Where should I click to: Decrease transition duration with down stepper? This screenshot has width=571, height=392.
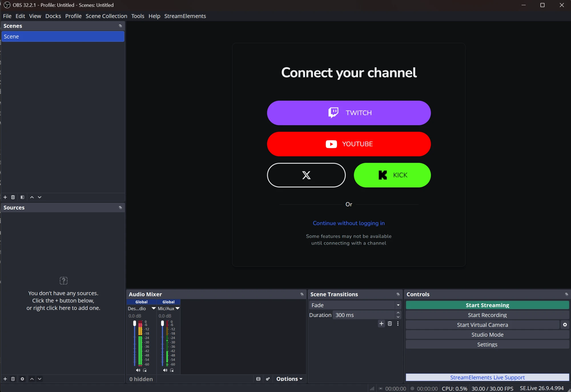pos(398,317)
